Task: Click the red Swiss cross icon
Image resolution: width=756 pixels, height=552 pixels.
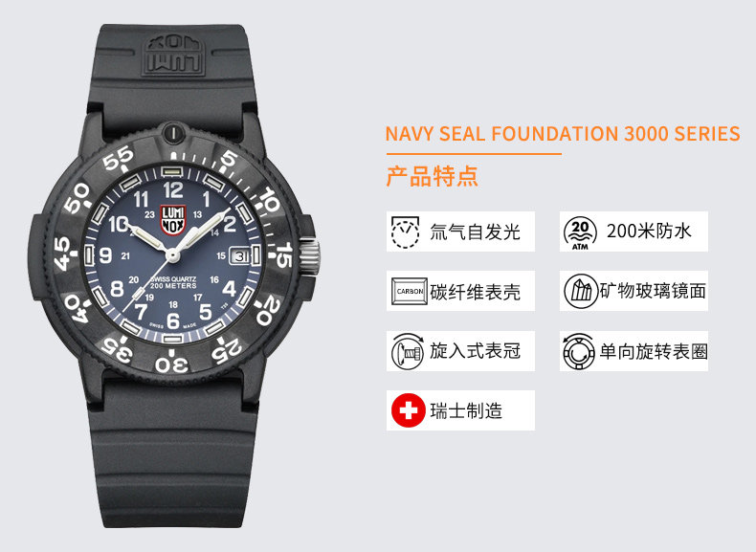Action: (x=408, y=410)
